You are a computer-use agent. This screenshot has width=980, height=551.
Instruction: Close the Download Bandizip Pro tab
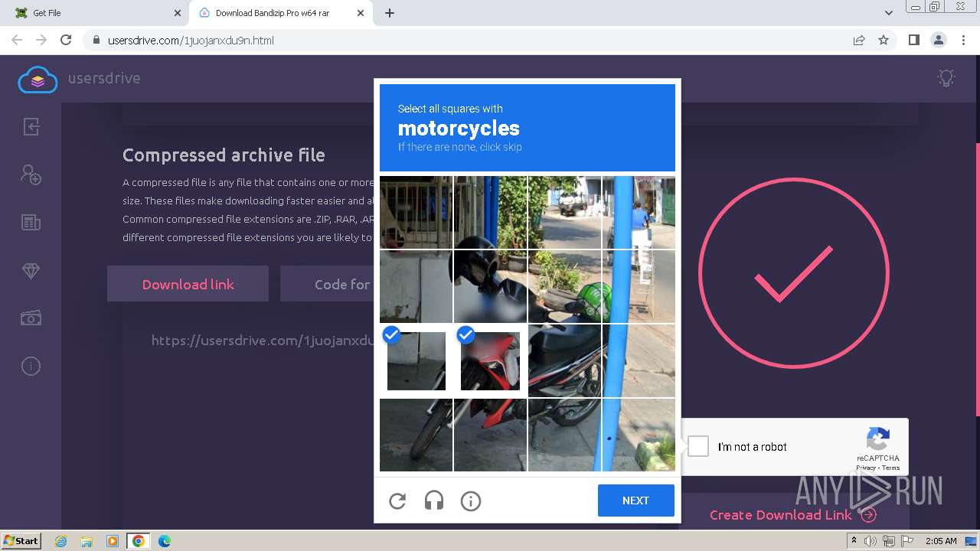click(x=361, y=13)
